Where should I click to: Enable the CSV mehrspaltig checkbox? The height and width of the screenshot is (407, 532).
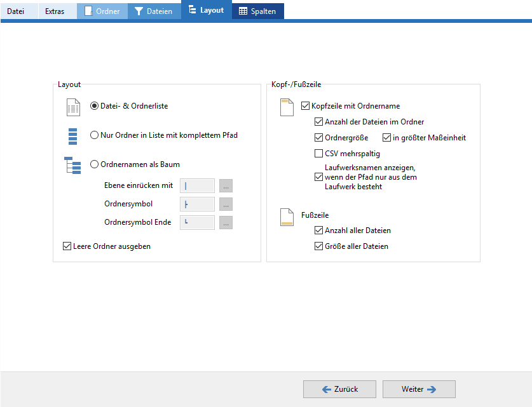click(x=319, y=153)
